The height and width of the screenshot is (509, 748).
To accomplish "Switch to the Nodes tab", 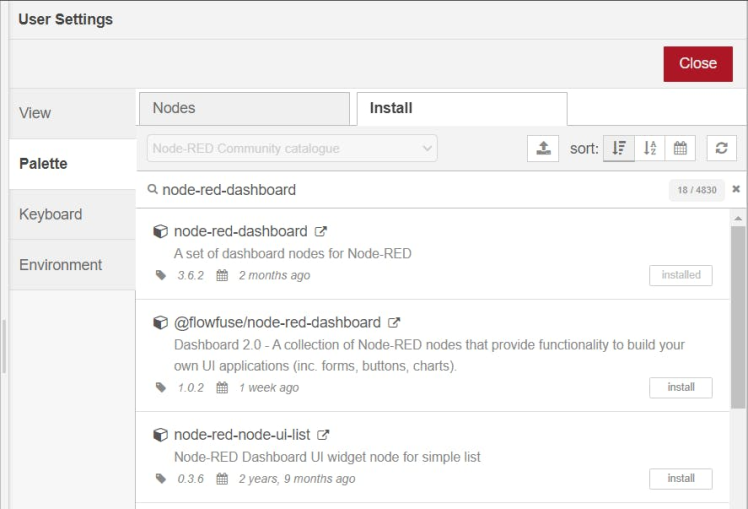I will [x=243, y=108].
